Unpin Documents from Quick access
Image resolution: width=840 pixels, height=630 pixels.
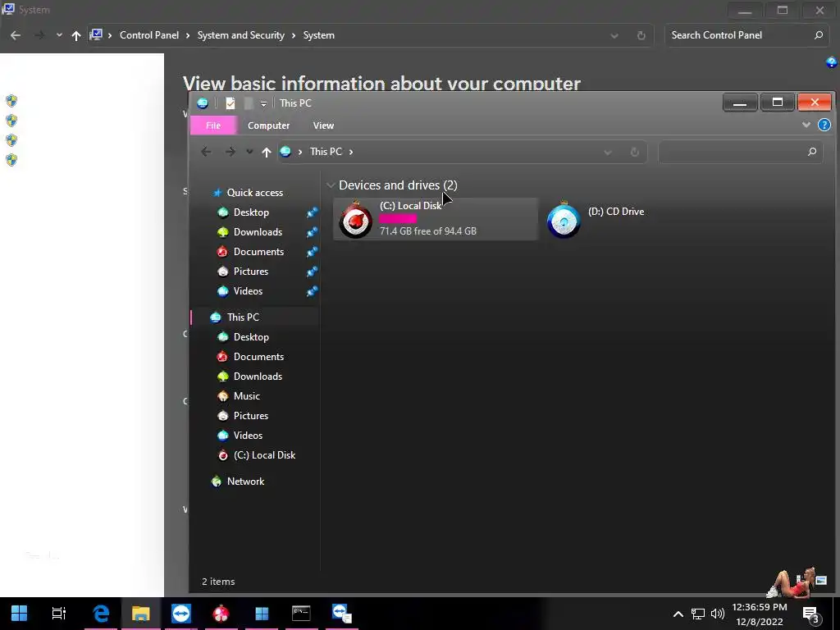312,252
